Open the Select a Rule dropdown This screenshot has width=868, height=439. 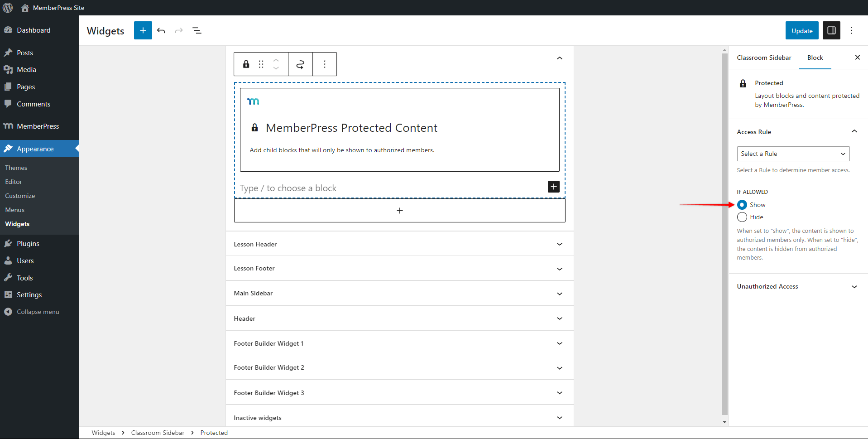(793, 154)
